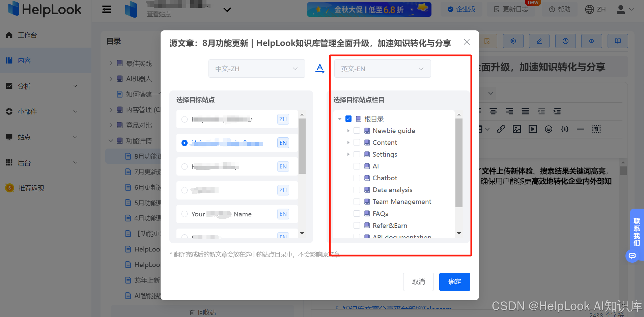The image size is (644, 317).
Task: Check the FAQs checkbox
Action: pos(357,214)
